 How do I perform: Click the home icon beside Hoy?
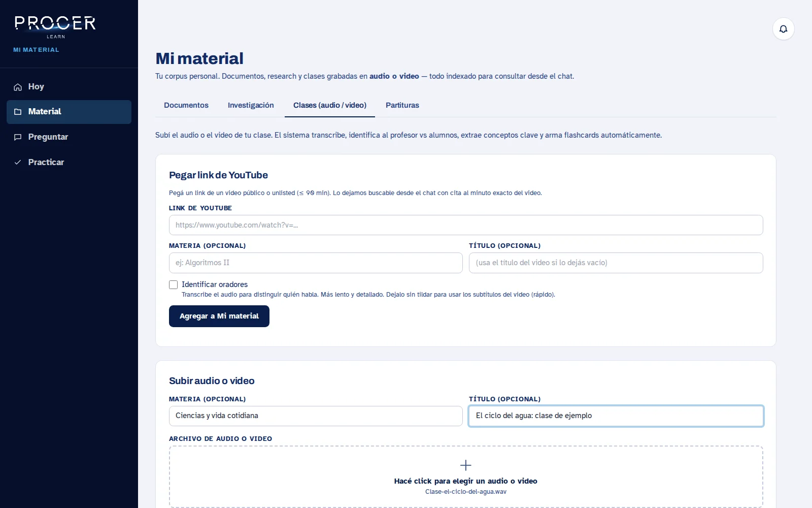point(18,87)
